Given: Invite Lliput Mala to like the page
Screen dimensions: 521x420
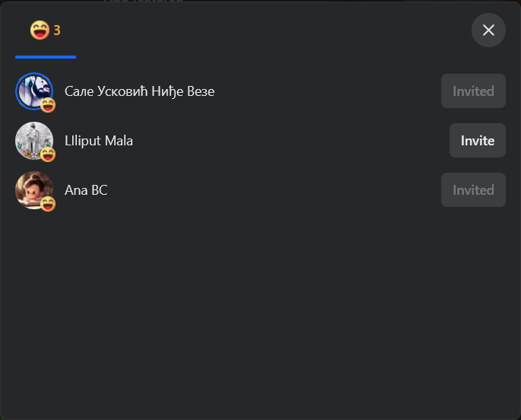Looking at the screenshot, I should (x=478, y=141).
